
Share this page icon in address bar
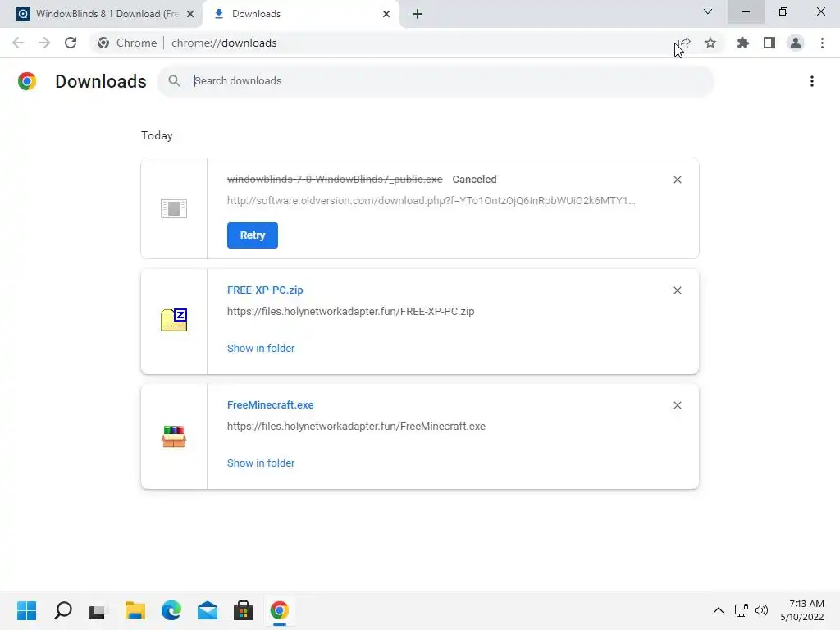pyautogui.click(x=684, y=43)
